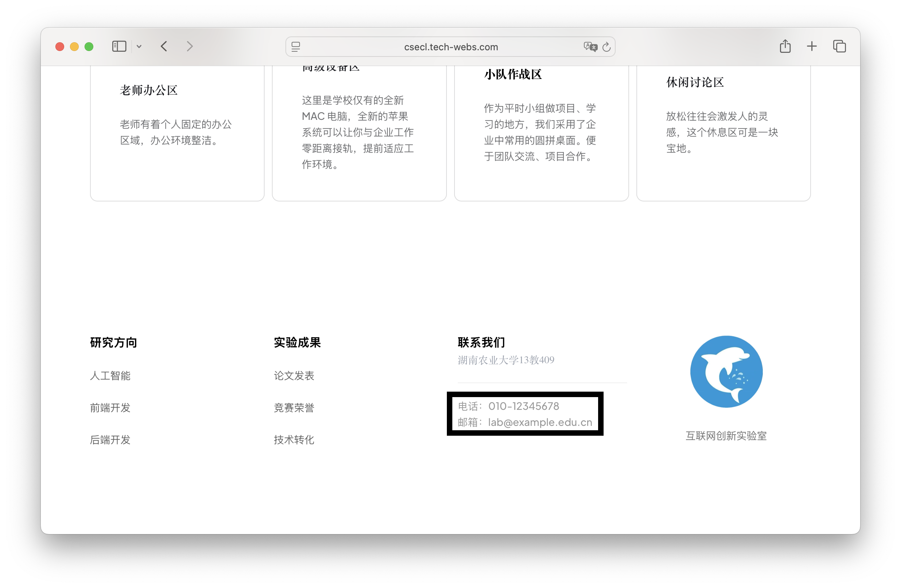Image resolution: width=901 pixels, height=588 pixels.
Task: Show the tab overview icon
Action: coord(839,47)
